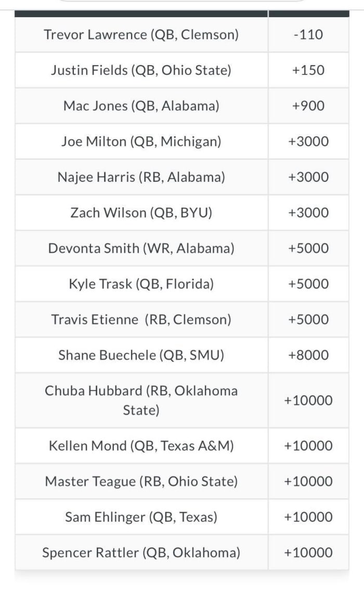The image size is (364, 592).
Task: Select the -110 odds for Trevor Lawrence
Action: pyautogui.click(x=308, y=35)
